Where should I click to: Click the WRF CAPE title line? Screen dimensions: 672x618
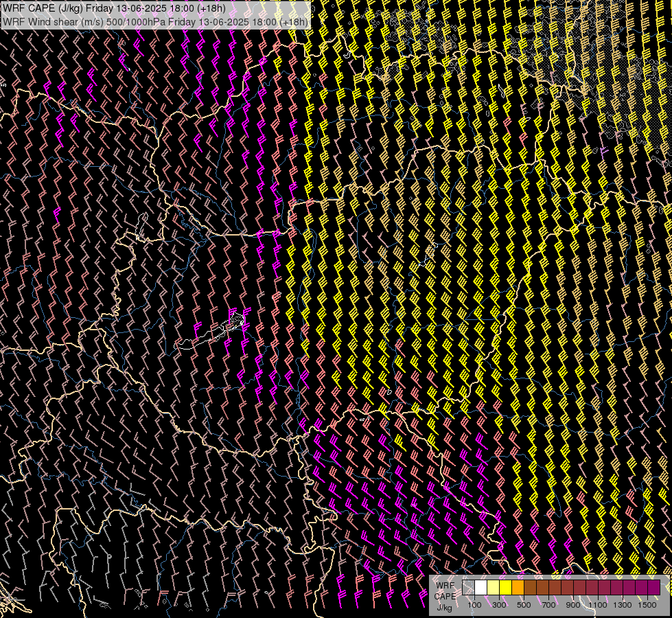click(114, 8)
